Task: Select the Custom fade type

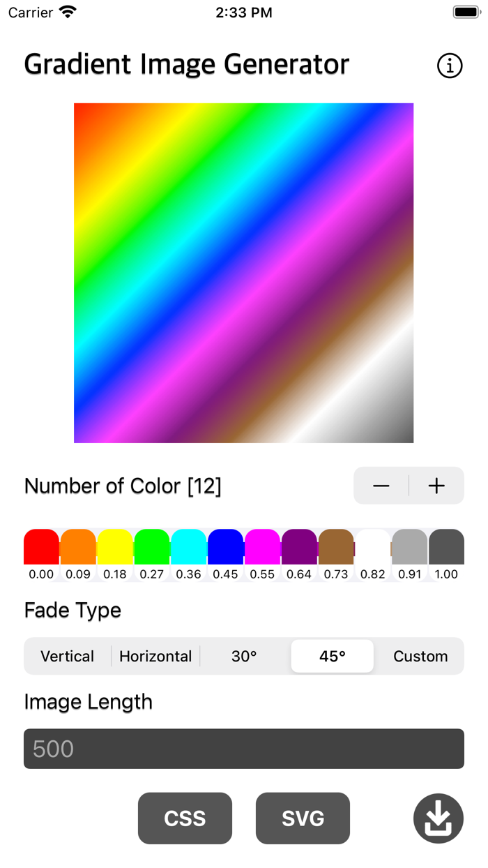Action: (x=420, y=656)
